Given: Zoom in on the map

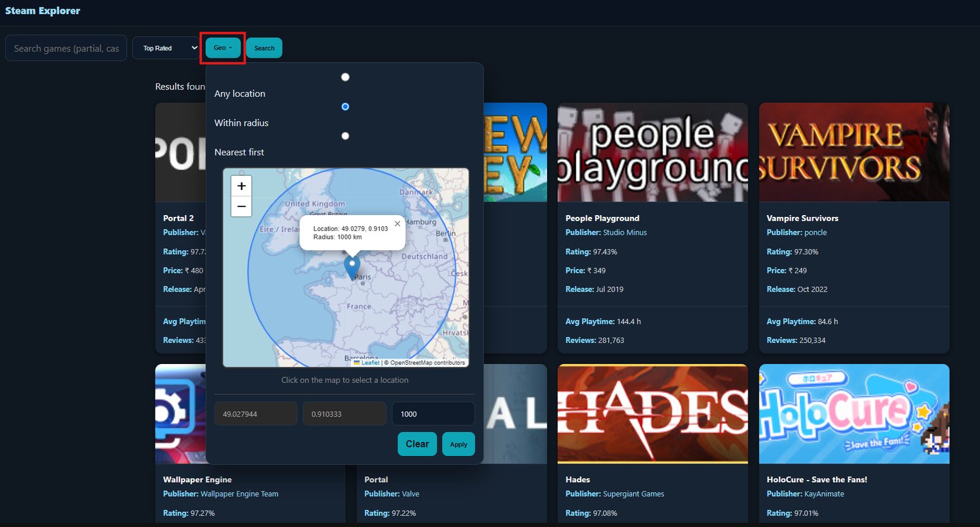Looking at the screenshot, I should point(241,186).
